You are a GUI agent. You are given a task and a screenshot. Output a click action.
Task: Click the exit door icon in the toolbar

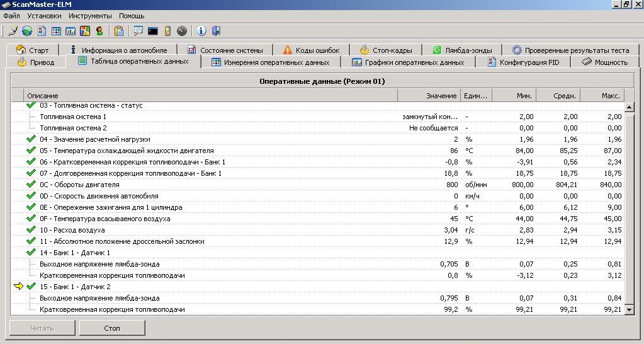pos(216,31)
